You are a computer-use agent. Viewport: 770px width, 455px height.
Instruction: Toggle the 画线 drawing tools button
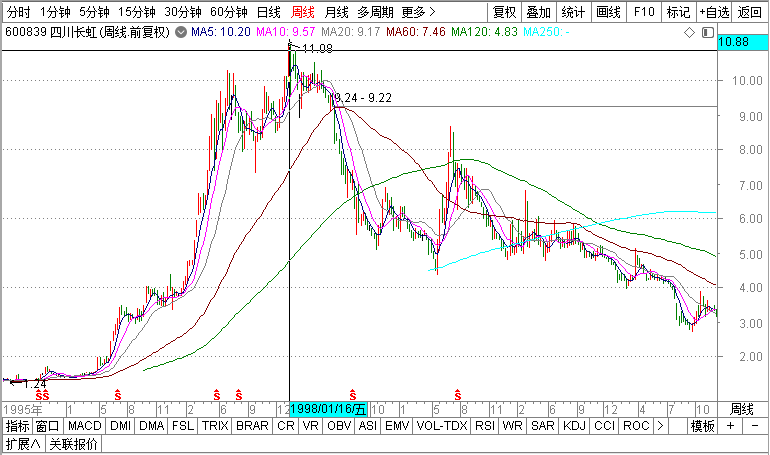[607, 12]
